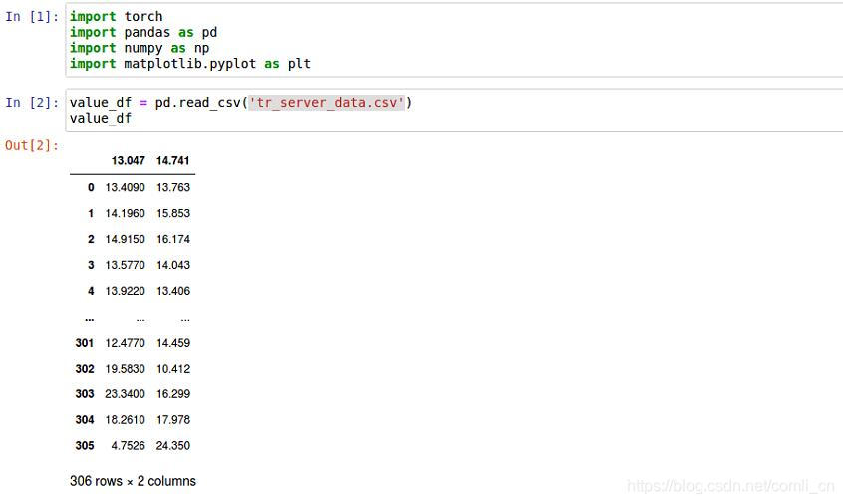843x504 pixels.
Task: Click the value 13.5770 in row 3
Action: [126, 265]
